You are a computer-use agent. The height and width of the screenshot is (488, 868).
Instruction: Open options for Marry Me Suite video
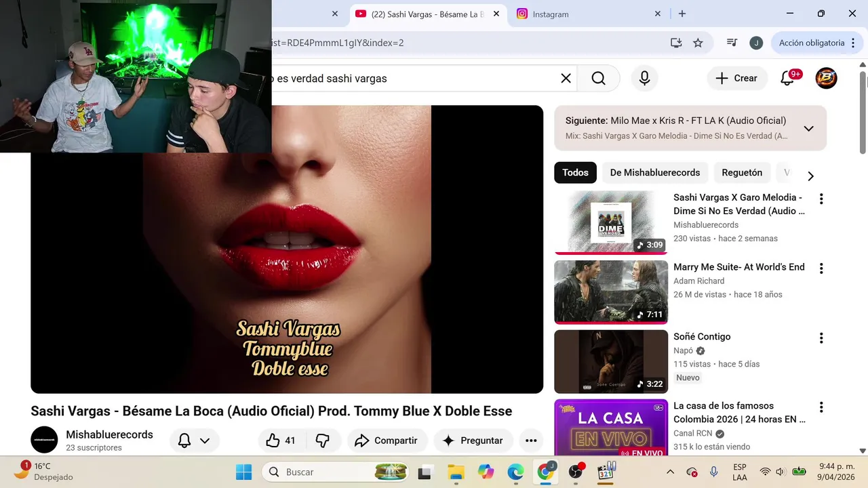coord(821,268)
